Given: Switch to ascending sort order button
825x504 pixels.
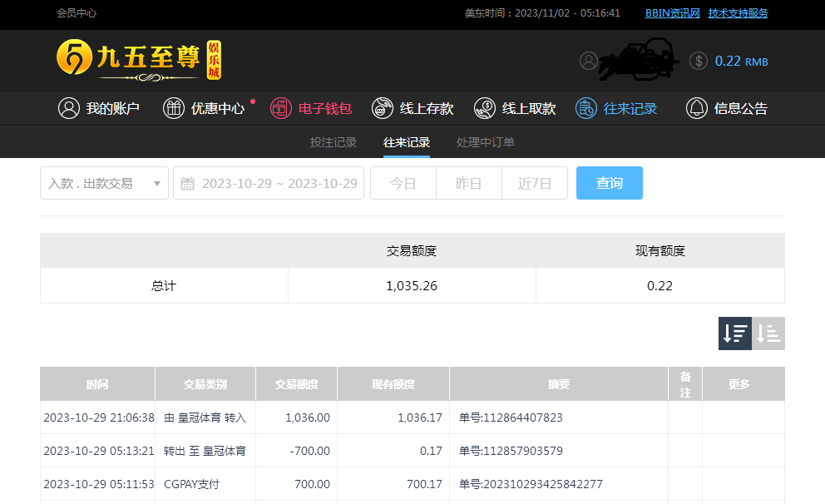Looking at the screenshot, I should tap(768, 334).
